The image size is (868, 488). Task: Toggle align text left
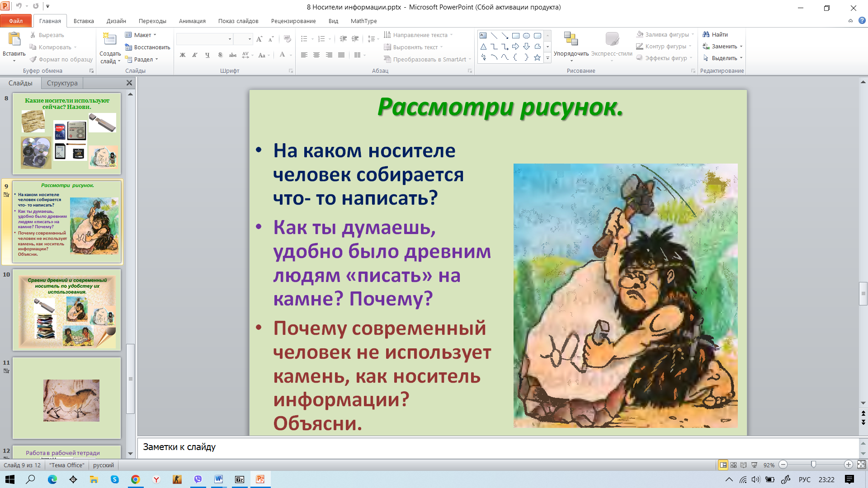coord(304,55)
